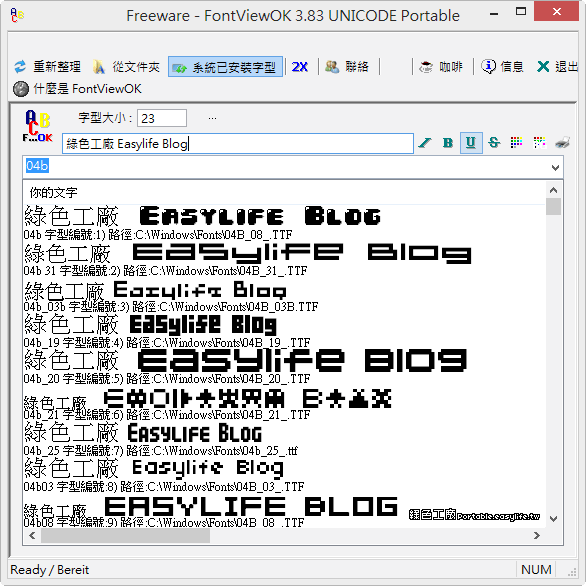Click the horizontal scrollbar left arrow
Screen dimensions: 586x586
32,536
